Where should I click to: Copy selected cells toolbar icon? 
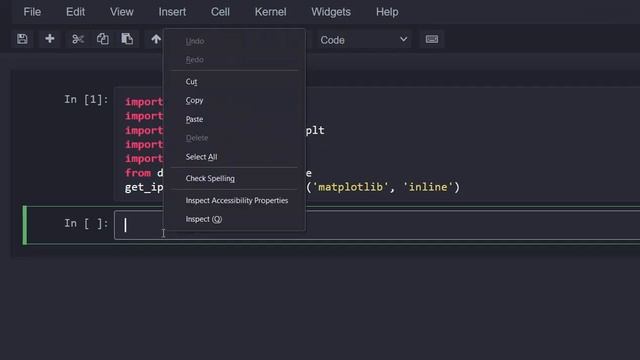[x=102, y=39]
